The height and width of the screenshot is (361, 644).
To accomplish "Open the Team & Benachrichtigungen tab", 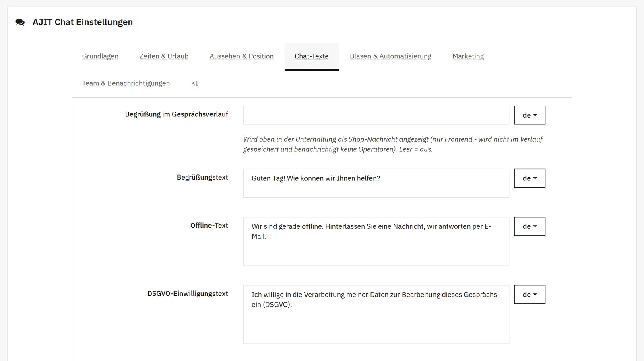I will tap(126, 83).
